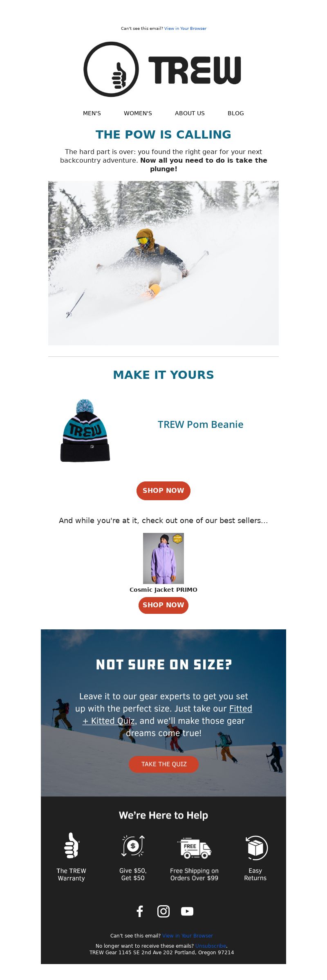Open the TREW Pom Beanie product image

85,431
